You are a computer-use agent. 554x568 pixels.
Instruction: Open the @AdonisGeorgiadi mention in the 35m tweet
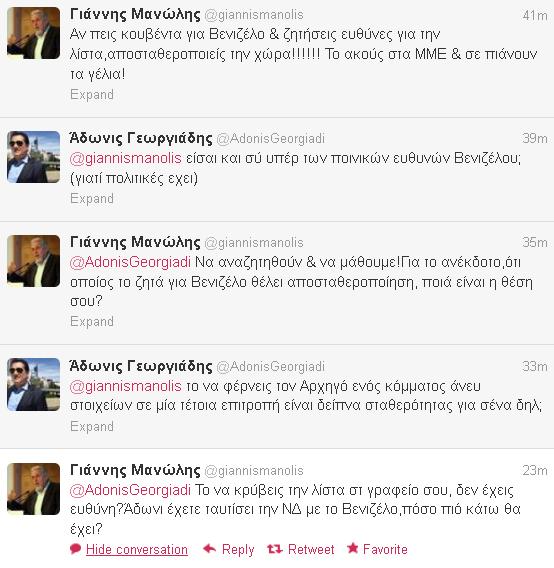pos(130,262)
